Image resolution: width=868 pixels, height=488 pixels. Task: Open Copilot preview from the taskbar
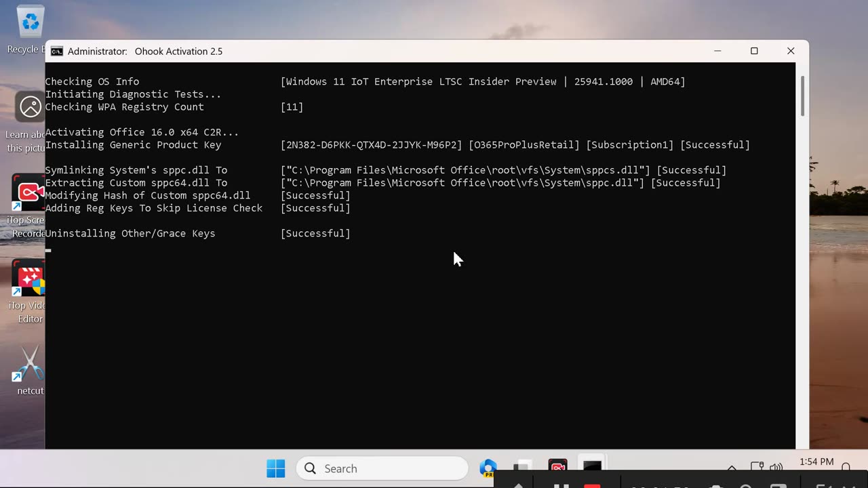click(x=487, y=468)
